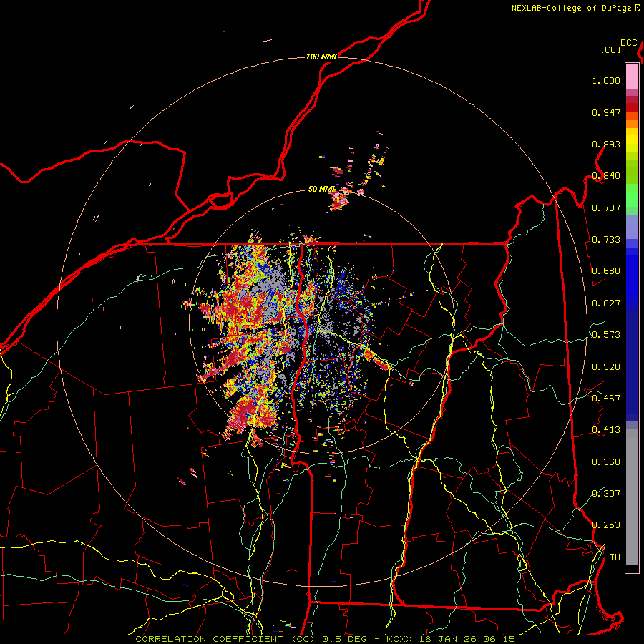Viewport: 644px width, 644px height.
Task: Click the 0.680 legend value
Action: [x=606, y=271]
